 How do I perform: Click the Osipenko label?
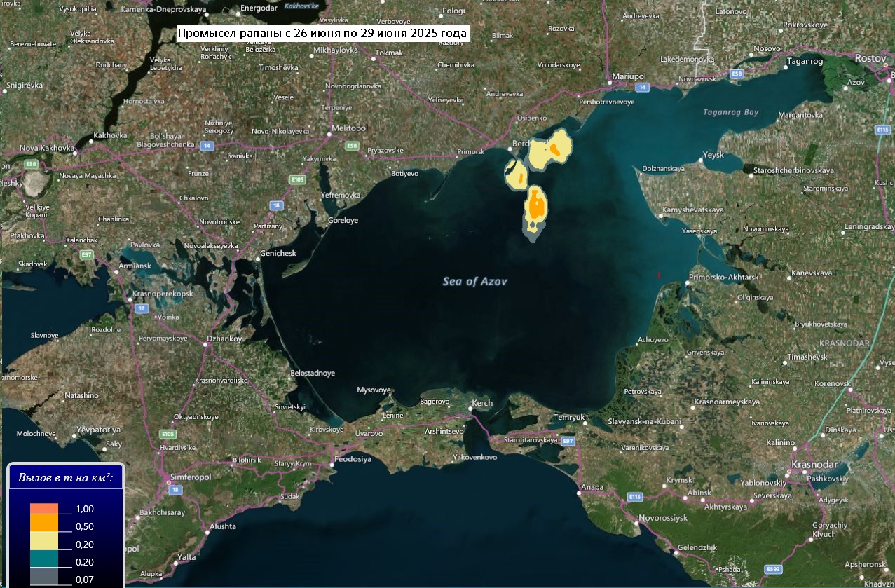click(531, 118)
